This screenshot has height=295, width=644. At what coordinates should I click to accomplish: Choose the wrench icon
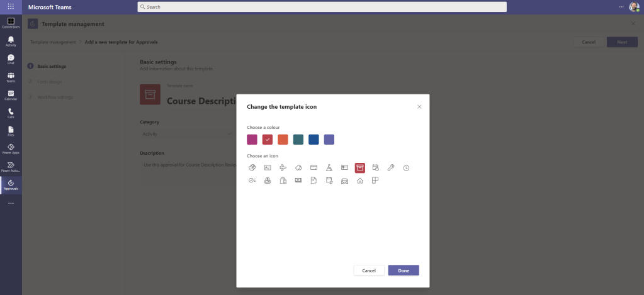pos(391,167)
